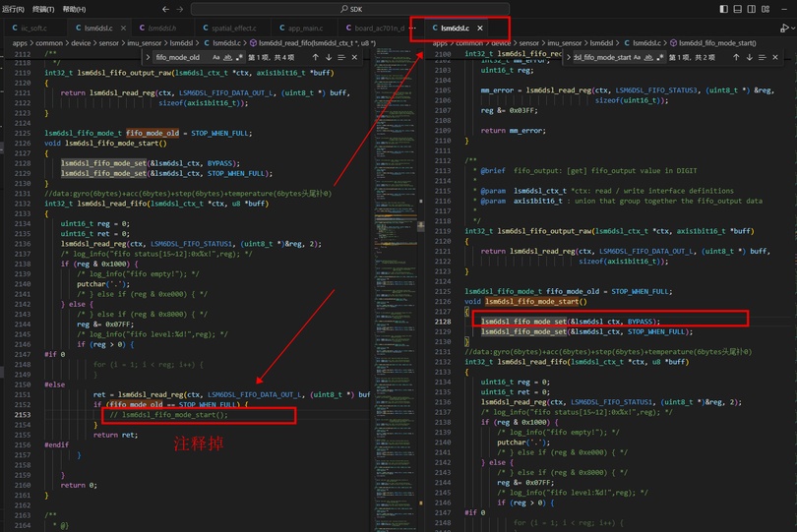Click 'return mm_error;' on line 2109 right
Screen dimensions: 797x532
click(x=514, y=131)
